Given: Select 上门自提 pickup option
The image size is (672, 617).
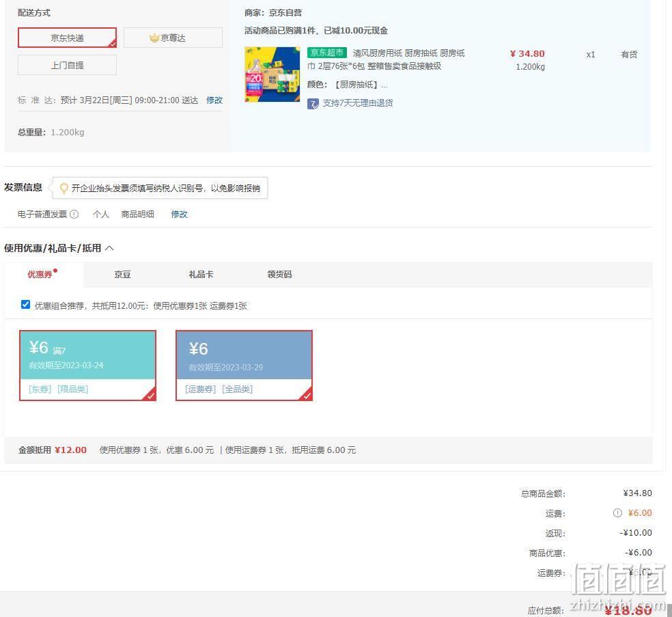Looking at the screenshot, I should click(68, 65).
